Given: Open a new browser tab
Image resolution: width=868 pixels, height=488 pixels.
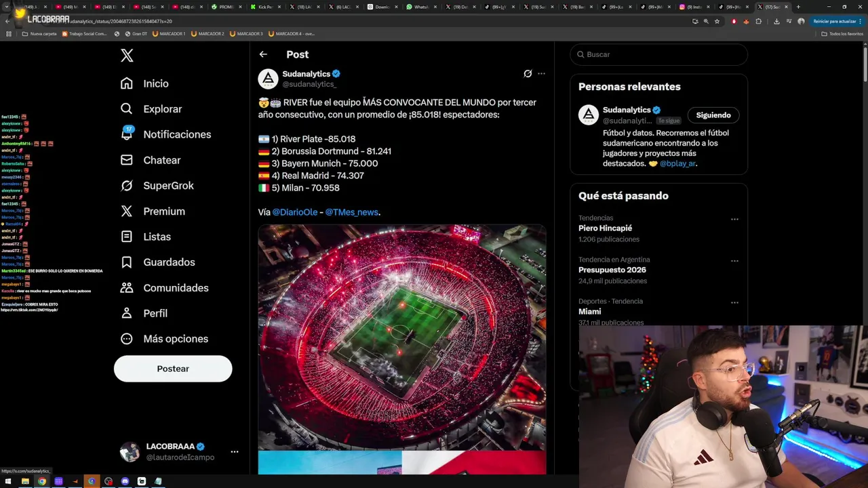Looking at the screenshot, I should point(798,7).
